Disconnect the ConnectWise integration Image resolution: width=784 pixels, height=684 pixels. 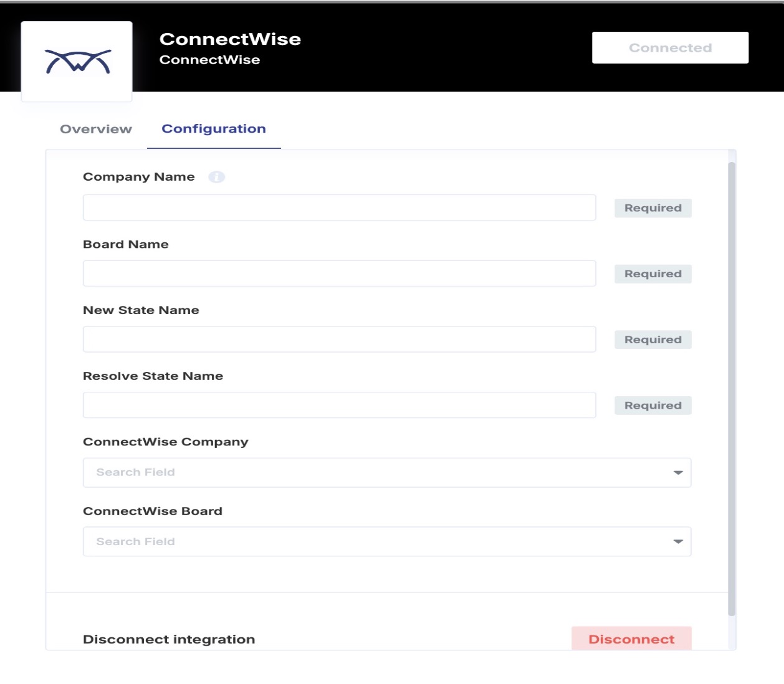pos(631,639)
